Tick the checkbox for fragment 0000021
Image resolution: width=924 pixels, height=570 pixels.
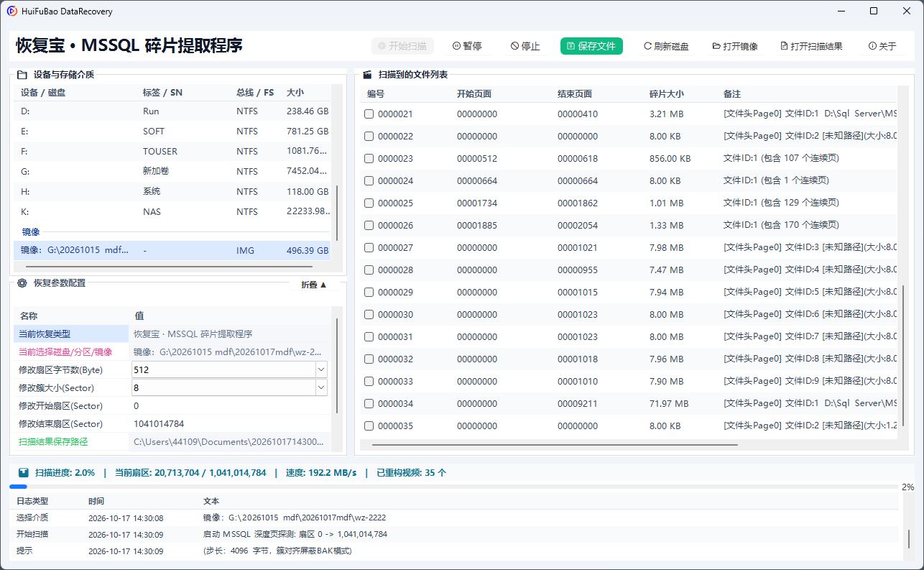click(369, 114)
